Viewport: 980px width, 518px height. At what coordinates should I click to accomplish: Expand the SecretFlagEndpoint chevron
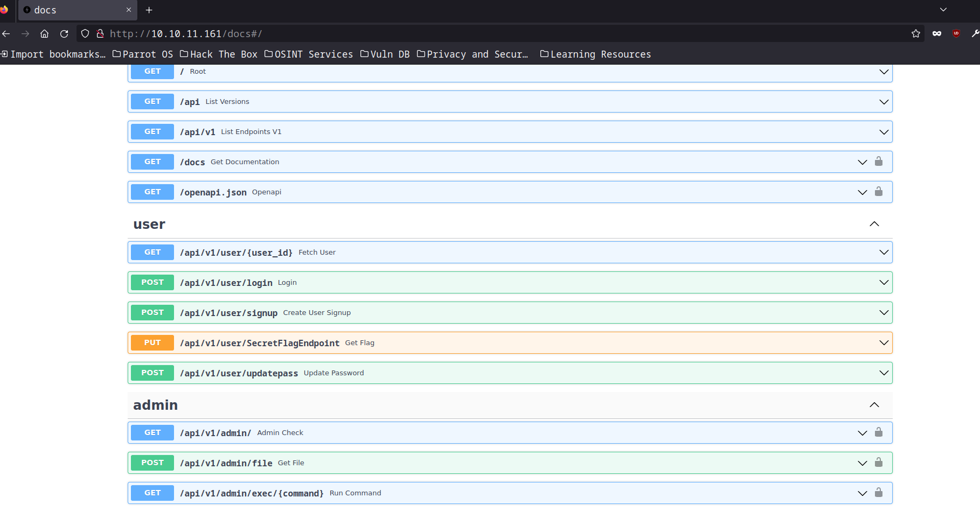pyautogui.click(x=884, y=343)
